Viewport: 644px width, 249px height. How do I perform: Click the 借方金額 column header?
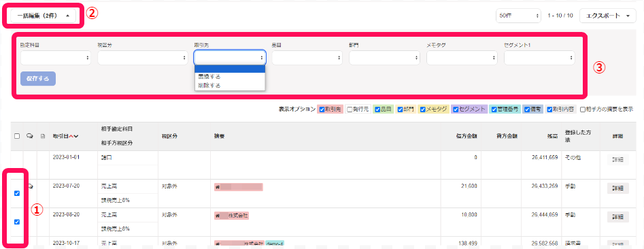pyautogui.click(x=467, y=136)
